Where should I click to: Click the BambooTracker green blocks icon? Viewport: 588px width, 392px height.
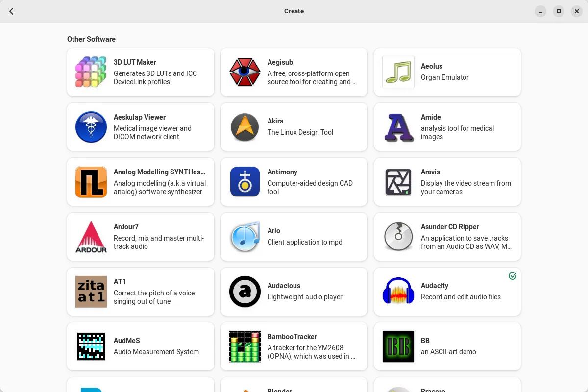[x=245, y=346]
